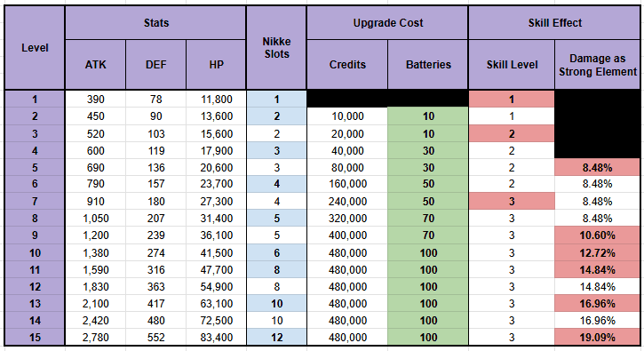
Task: Click Nikke Slots value 12
Action: coord(276,337)
